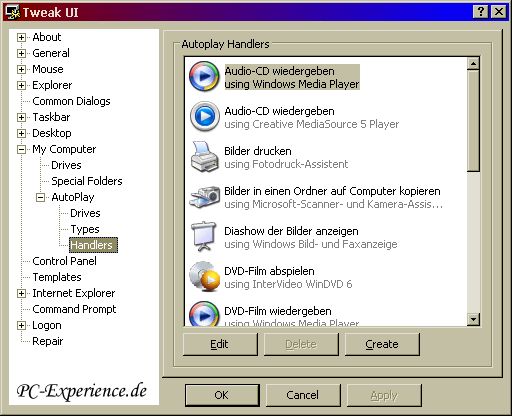This screenshot has height=416, width=512.
Task: Select 'Audio-CD wiedergeben using Windows Media Player'
Action: pyautogui.click(x=292, y=77)
